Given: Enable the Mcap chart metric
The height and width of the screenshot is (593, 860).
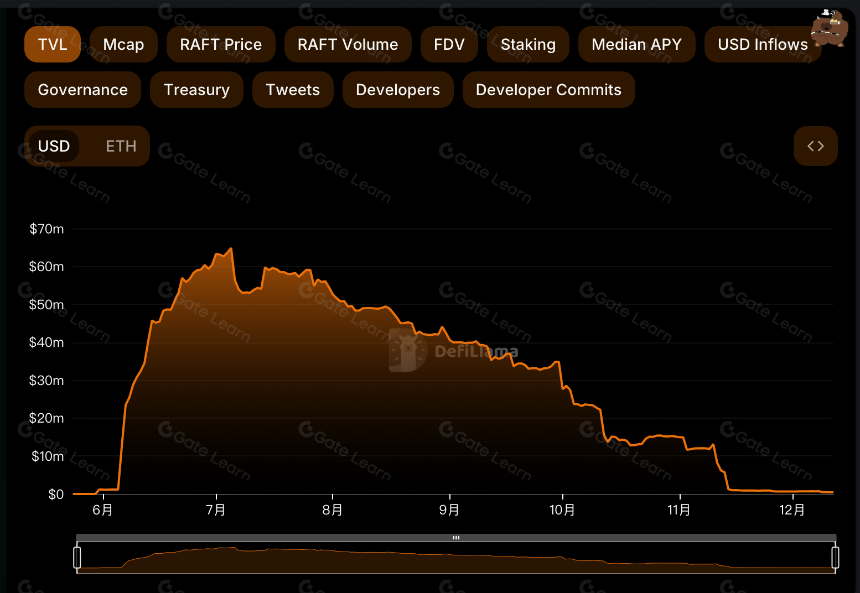Looking at the screenshot, I should tap(123, 44).
